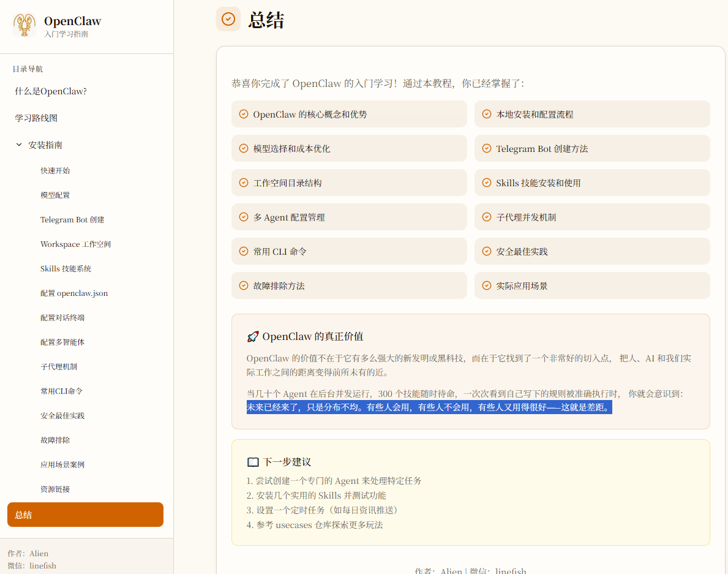Click step 1 尝试创建一个专门的 Agent
728x574 pixels.
334,481
